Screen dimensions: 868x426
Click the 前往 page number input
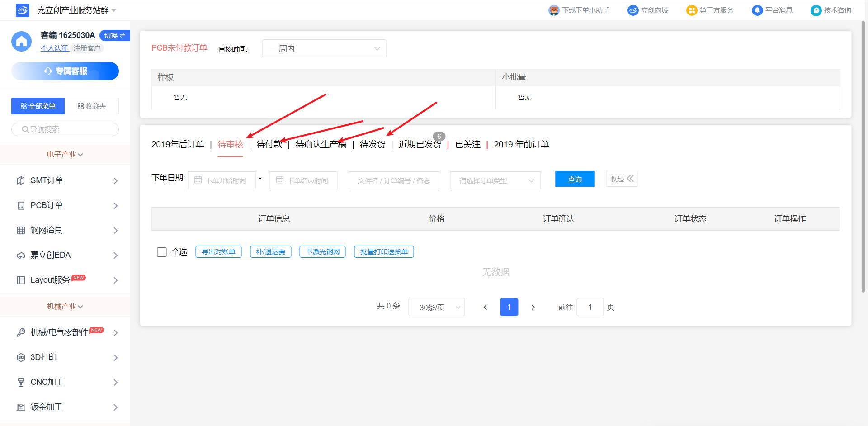coord(590,307)
